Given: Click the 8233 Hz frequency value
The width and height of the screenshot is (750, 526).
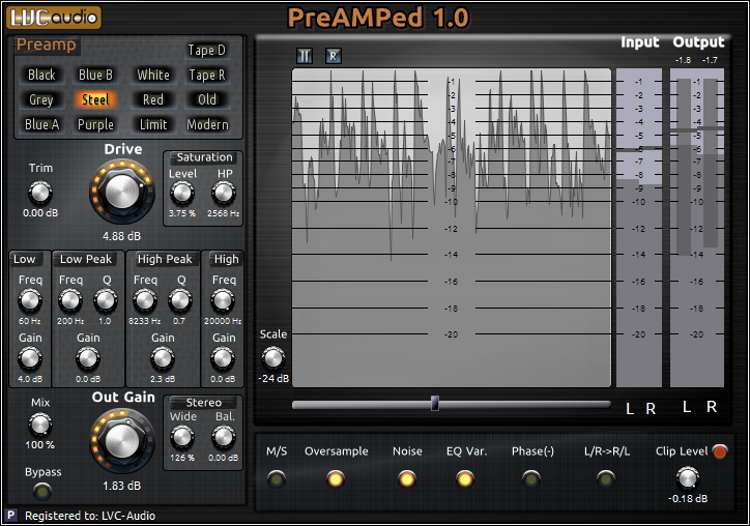Looking at the screenshot, I should 144,321.
